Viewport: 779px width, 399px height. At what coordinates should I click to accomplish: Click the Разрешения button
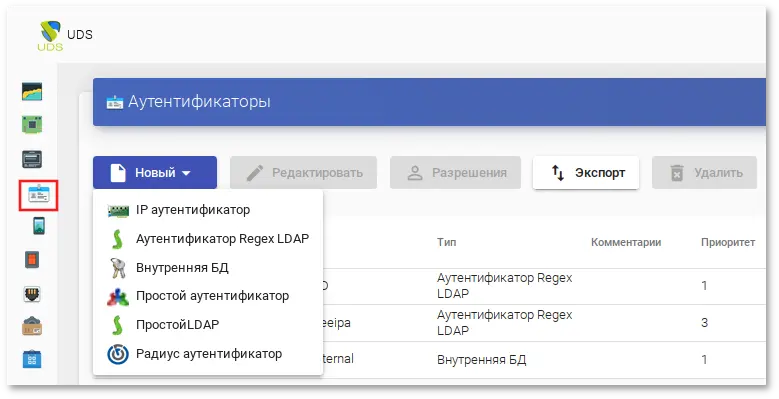point(455,173)
